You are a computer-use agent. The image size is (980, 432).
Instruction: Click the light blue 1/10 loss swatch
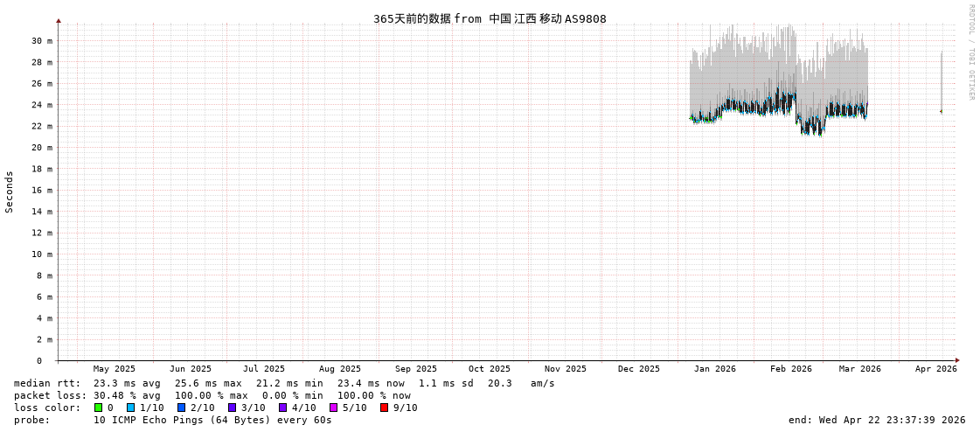pyautogui.click(x=130, y=408)
